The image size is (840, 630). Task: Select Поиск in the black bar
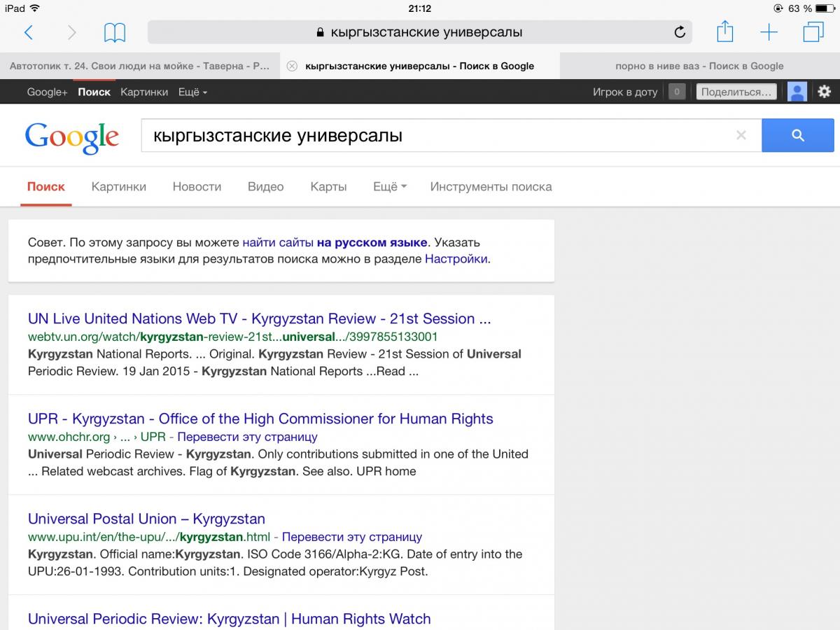point(94,92)
